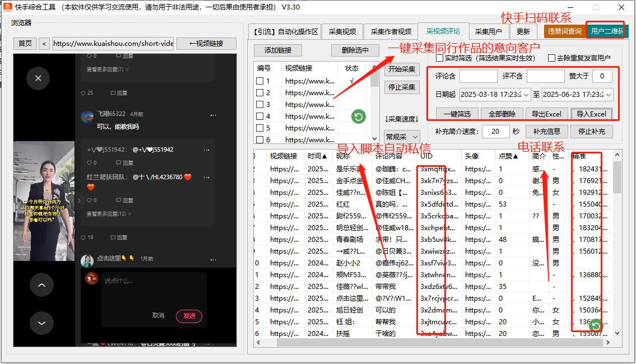Close the video overlay using the X circle icon
The width and height of the screenshot is (636, 364).
(x=38, y=78)
